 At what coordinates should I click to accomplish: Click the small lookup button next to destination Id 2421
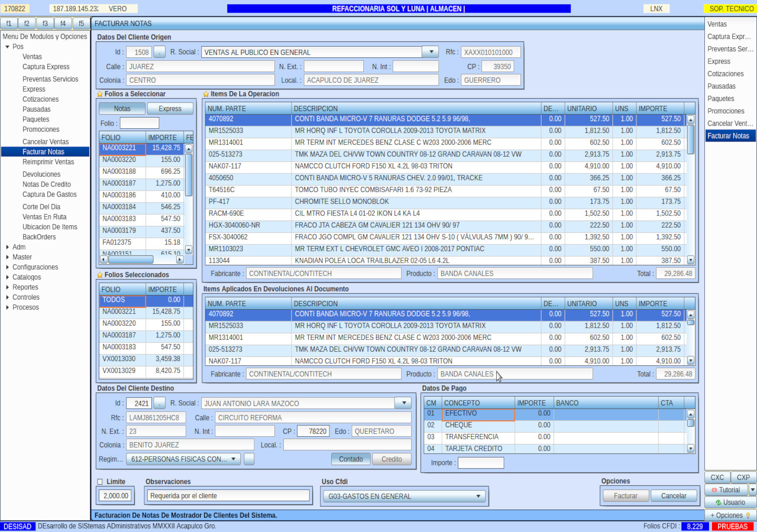click(x=159, y=403)
